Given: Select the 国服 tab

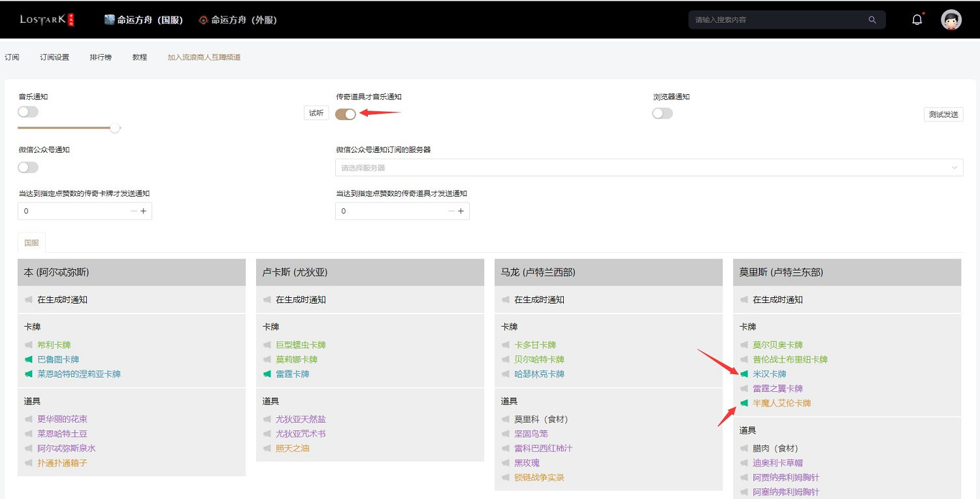Looking at the screenshot, I should tap(31, 242).
